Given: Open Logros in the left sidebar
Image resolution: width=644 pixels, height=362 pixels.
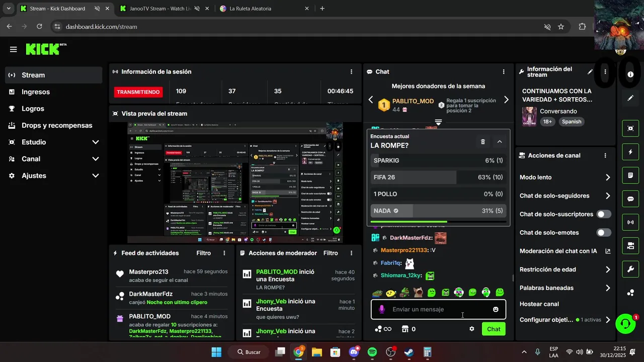Looking at the screenshot, I should [54, 109].
